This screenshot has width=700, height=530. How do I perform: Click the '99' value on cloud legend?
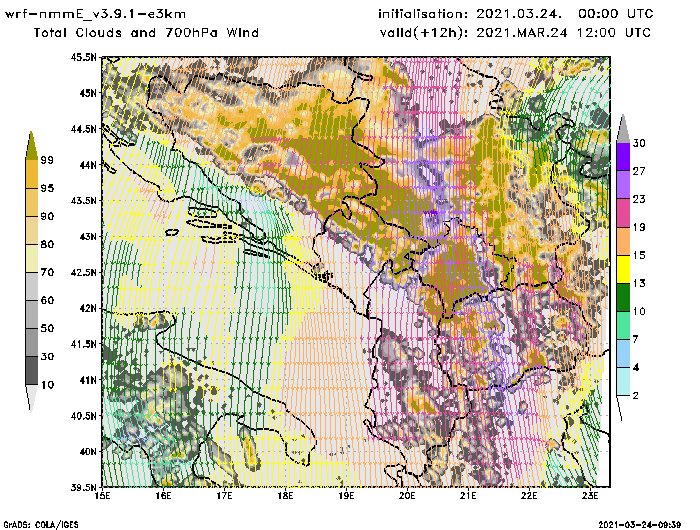[47, 160]
